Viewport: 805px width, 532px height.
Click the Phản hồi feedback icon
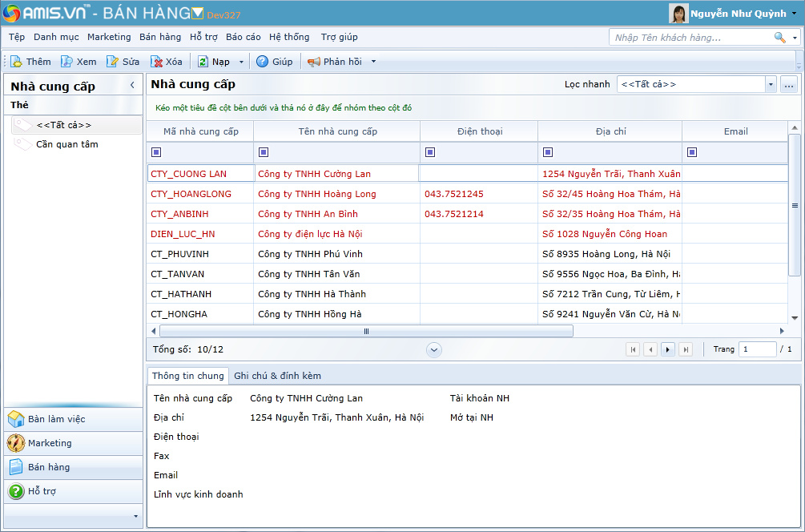314,62
